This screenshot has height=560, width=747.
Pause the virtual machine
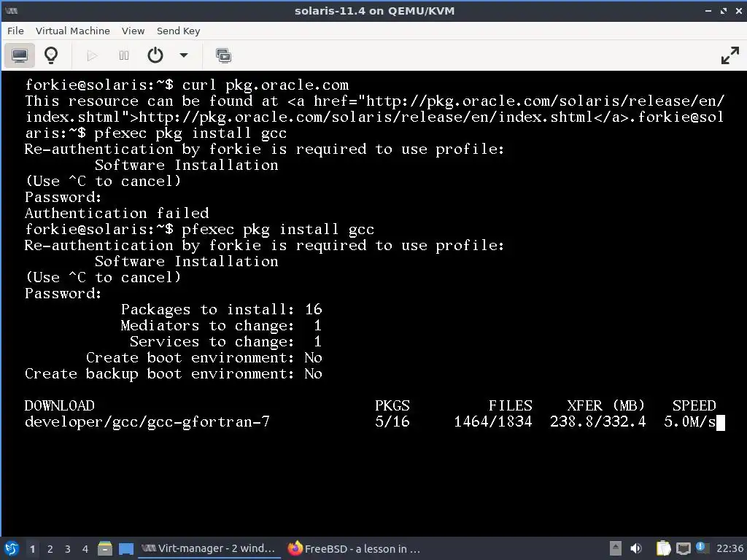coord(124,55)
